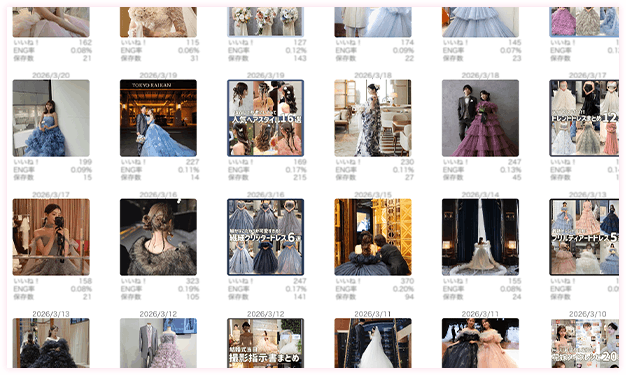Click the saves count 31
Image resolution: width=626 pixels, height=375 pixels.
click(x=194, y=58)
